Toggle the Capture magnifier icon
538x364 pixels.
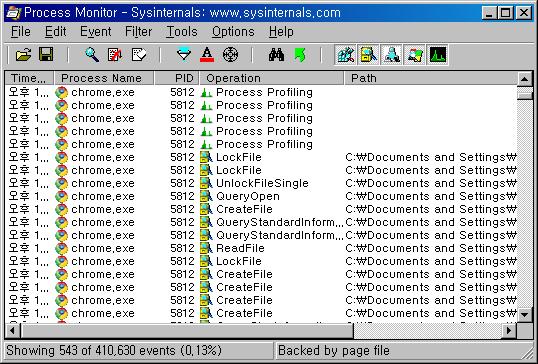(x=92, y=55)
